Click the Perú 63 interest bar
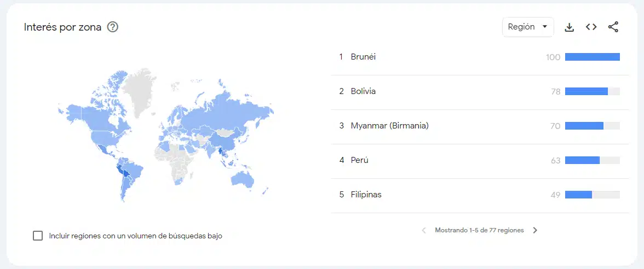Screen dimensions: 644x269 click(x=582, y=160)
